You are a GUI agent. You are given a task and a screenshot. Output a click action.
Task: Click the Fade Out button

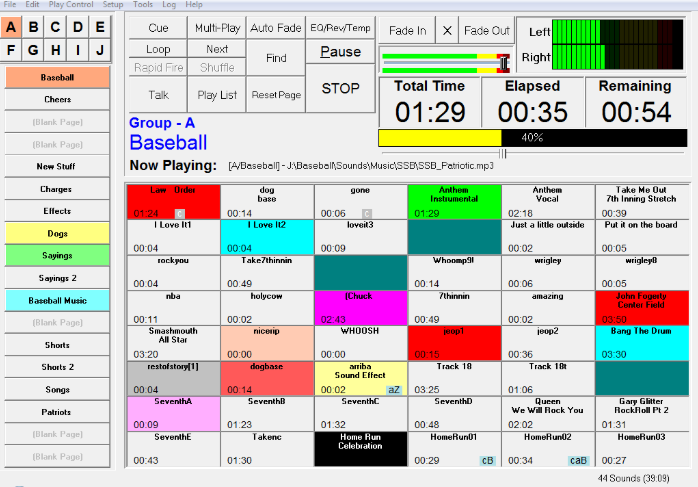coord(487,31)
